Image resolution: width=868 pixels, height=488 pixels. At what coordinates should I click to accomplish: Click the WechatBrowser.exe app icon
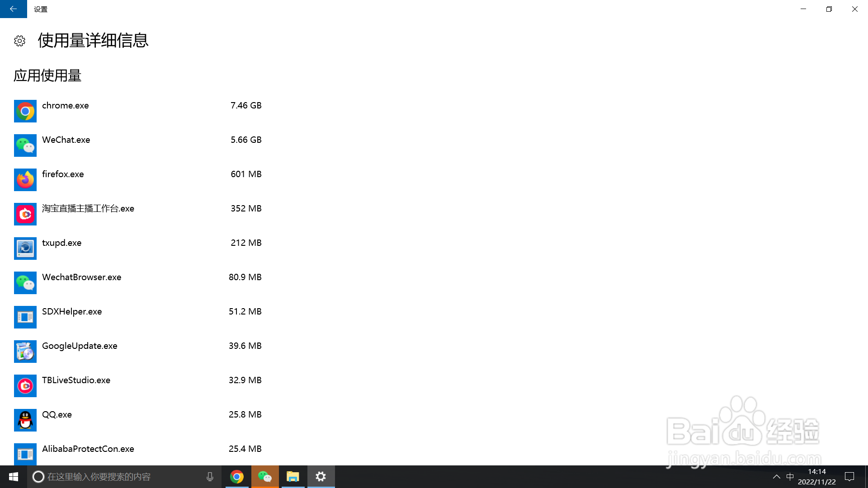(x=25, y=283)
